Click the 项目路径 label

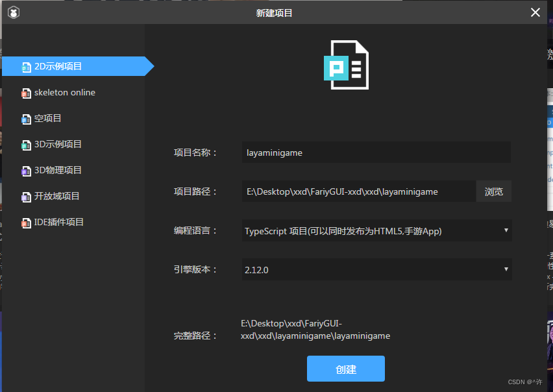click(x=195, y=191)
